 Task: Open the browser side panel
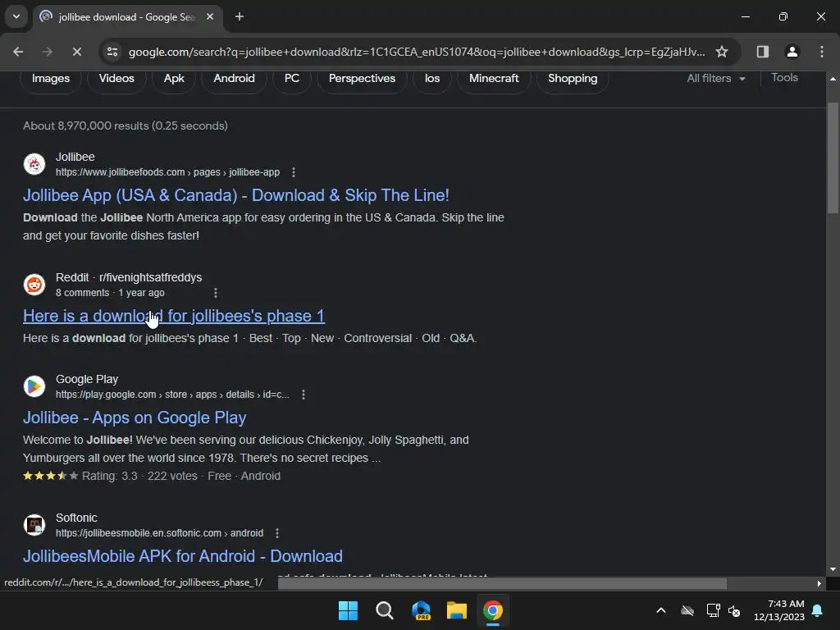(762, 52)
